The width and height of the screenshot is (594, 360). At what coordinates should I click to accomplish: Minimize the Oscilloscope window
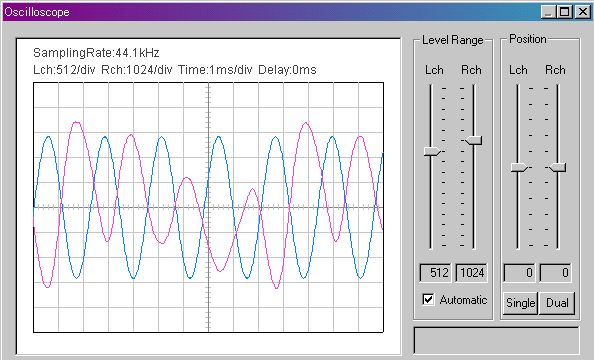(x=548, y=12)
